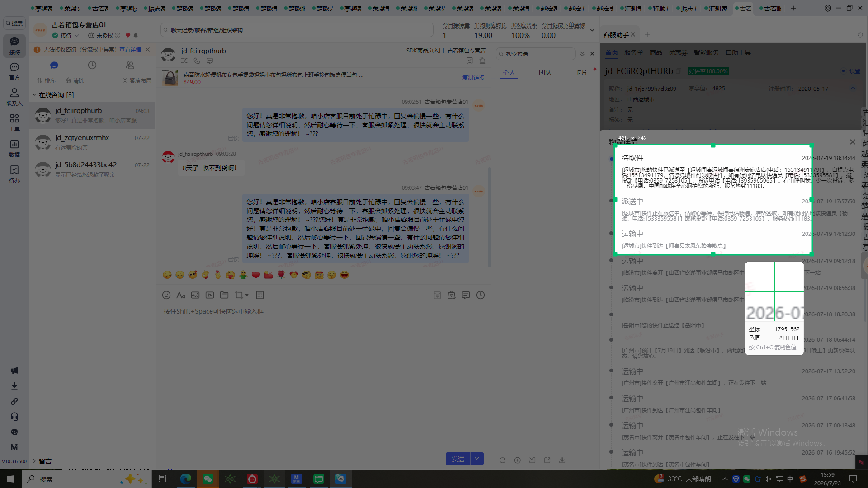Click the video send icon in input toolbar

click(x=210, y=295)
